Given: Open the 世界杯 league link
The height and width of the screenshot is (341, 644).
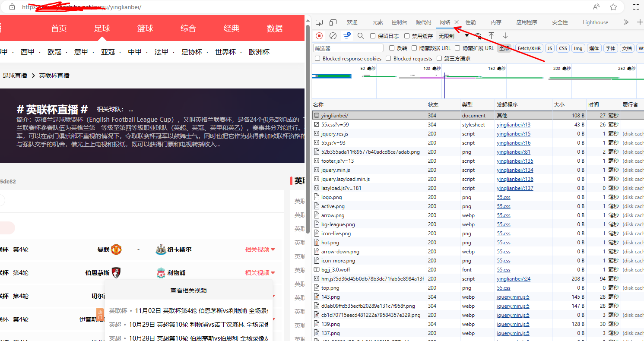Looking at the screenshot, I should pyautogui.click(x=225, y=52).
